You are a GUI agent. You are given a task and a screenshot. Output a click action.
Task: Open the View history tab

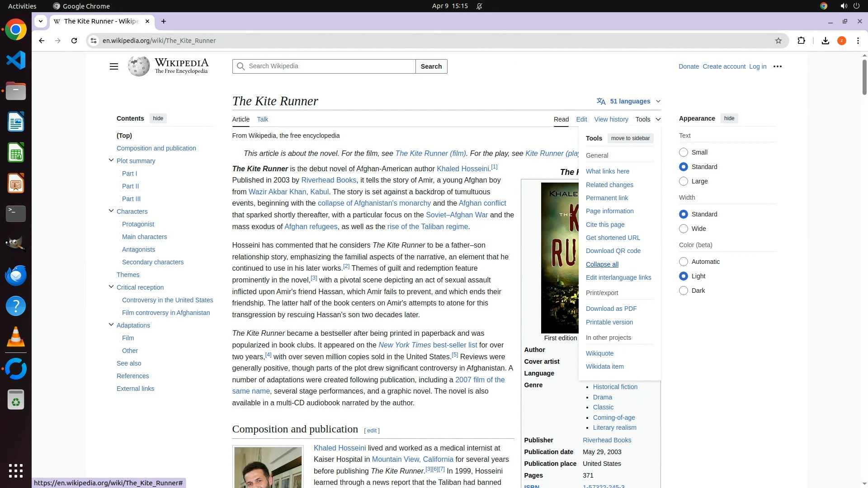[x=611, y=119]
